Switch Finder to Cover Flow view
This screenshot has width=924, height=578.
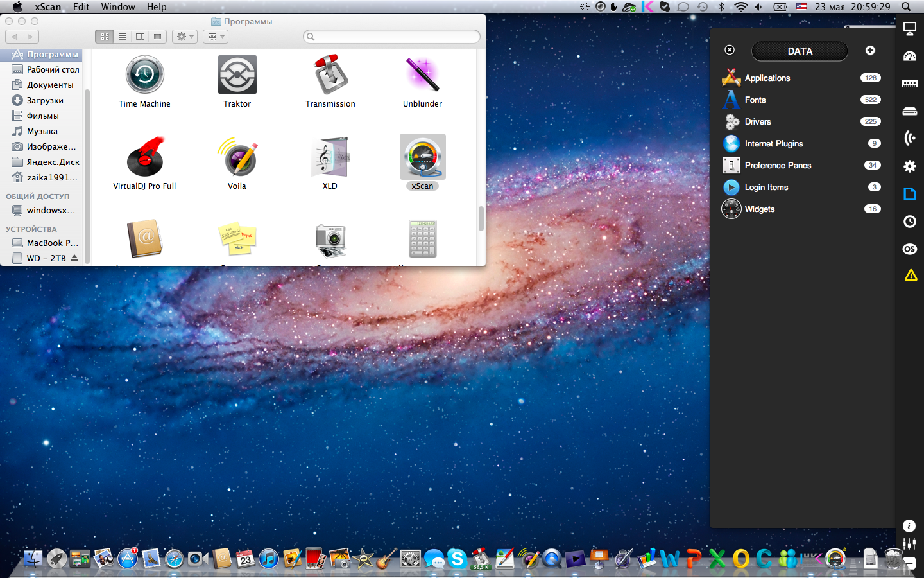(x=158, y=37)
